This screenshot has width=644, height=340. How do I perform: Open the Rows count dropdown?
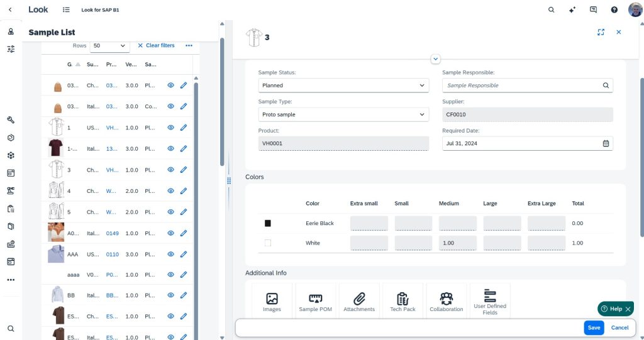(x=110, y=46)
